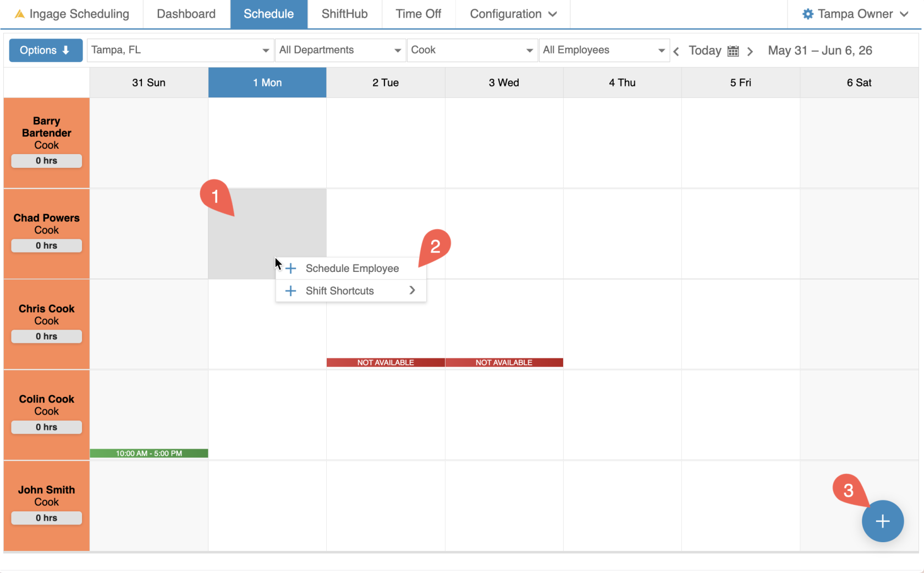Click the May 31 – Jun 6, 26 date range

[820, 51]
